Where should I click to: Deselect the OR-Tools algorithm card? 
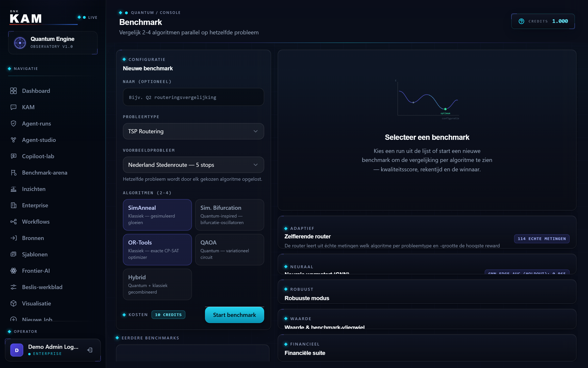157,249
